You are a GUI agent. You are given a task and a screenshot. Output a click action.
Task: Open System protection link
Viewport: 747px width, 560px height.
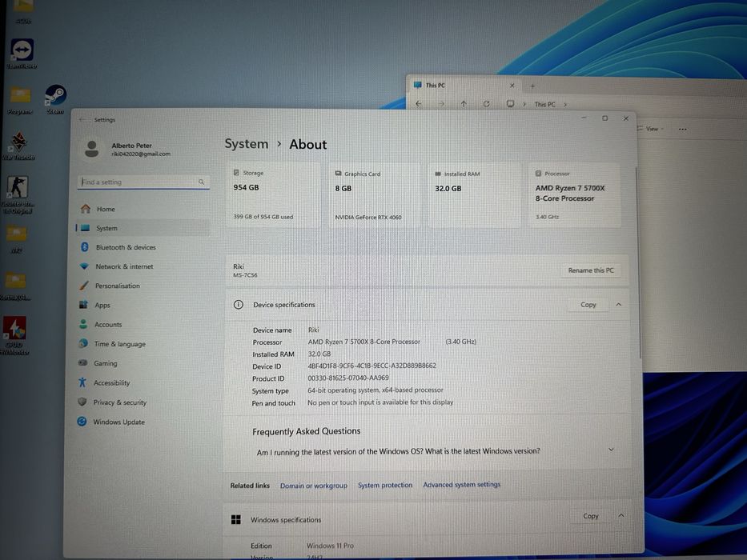tap(385, 485)
